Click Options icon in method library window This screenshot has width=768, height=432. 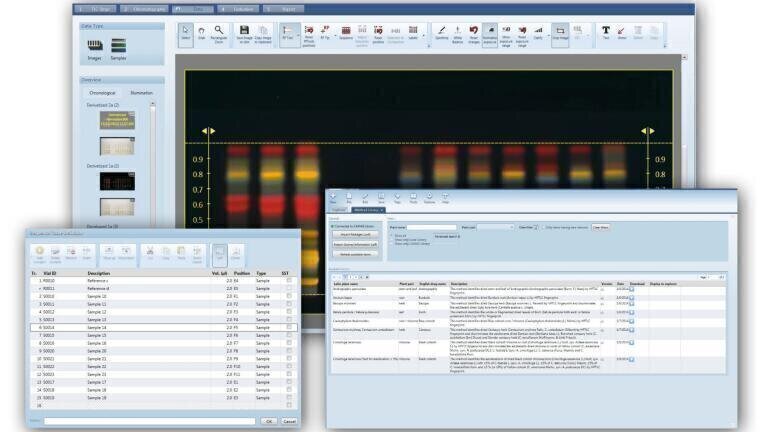click(x=429, y=198)
